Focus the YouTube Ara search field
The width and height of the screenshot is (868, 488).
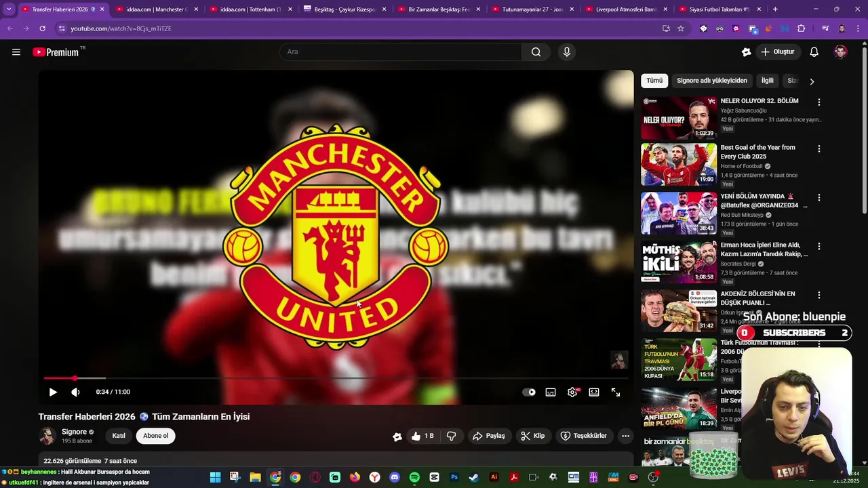(401, 52)
